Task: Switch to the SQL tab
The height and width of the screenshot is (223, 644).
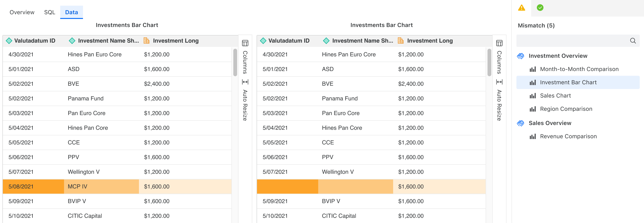Action: pos(50,12)
